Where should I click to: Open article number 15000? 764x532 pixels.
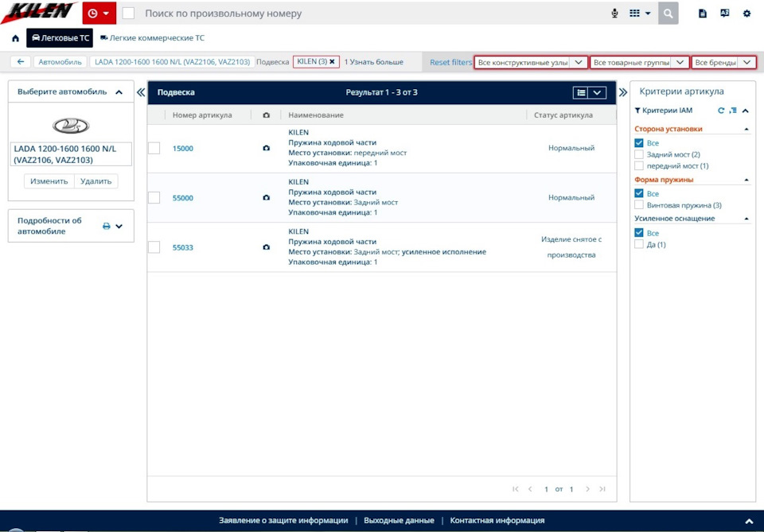pyautogui.click(x=183, y=149)
